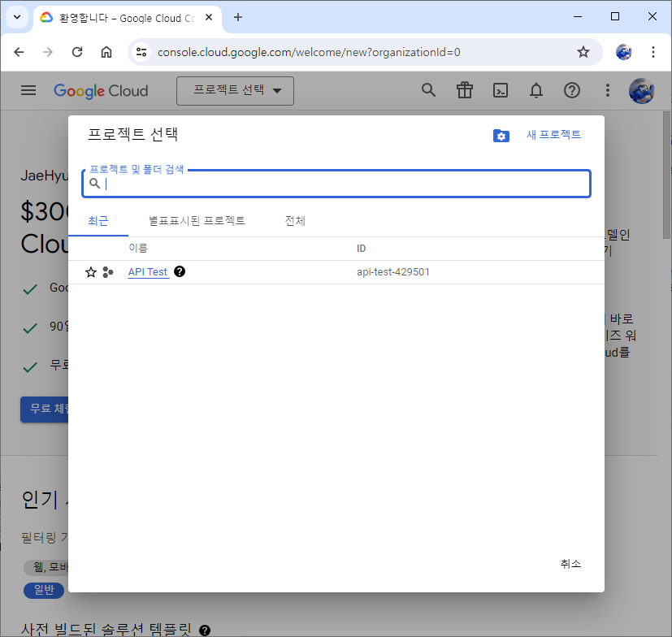Open the help question mark icon in header
Viewport: 672px width, 637px height.
pyautogui.click(x=572, y=90)
